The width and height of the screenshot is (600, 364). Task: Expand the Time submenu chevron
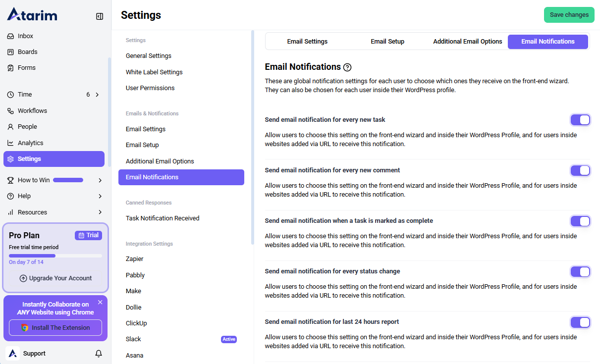(97, 95)
